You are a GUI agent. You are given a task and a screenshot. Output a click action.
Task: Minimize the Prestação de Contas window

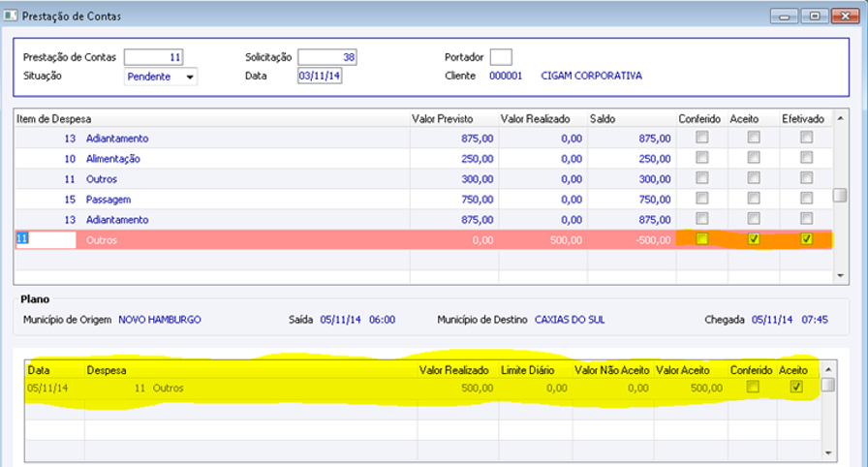pos(786,15)
